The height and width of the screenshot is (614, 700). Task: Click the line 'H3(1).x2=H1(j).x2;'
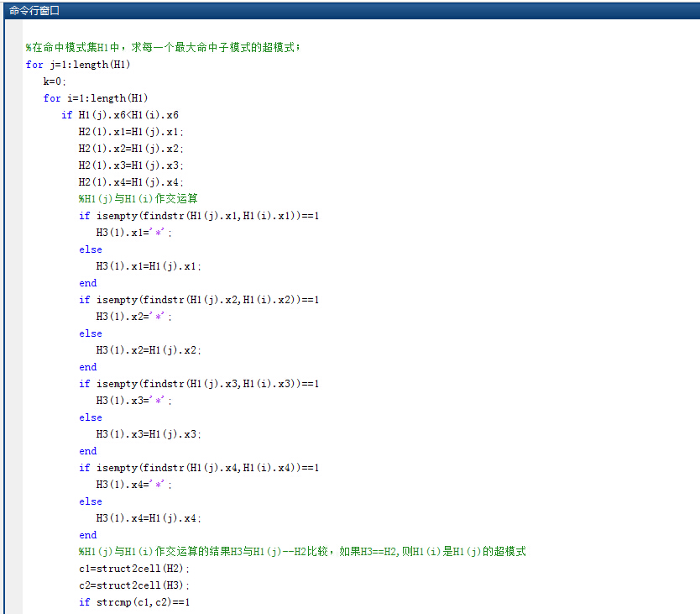pyautogui.click(x=149, y=350)
